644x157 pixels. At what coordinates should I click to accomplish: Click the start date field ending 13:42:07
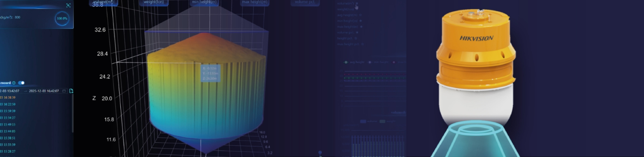[x=10, y=91]
